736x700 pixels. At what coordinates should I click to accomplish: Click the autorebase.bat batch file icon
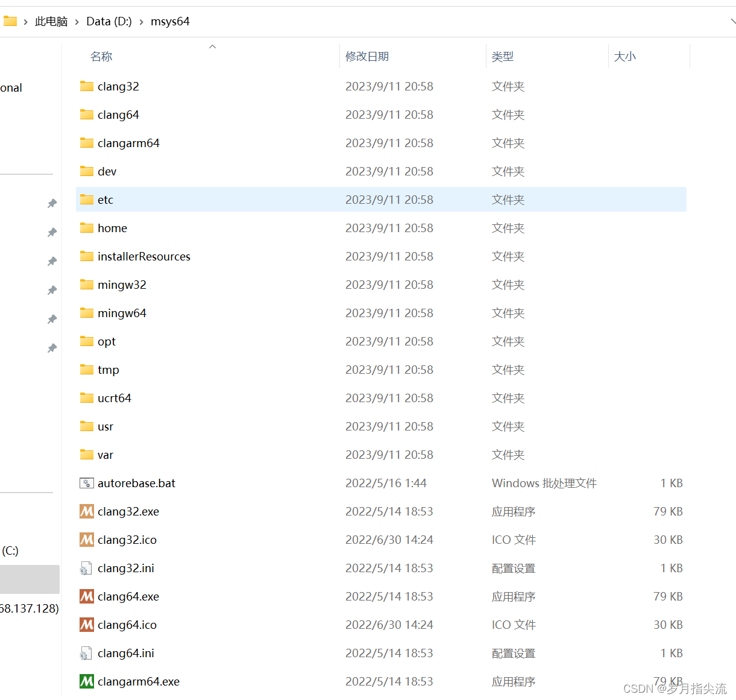(86, 483)
